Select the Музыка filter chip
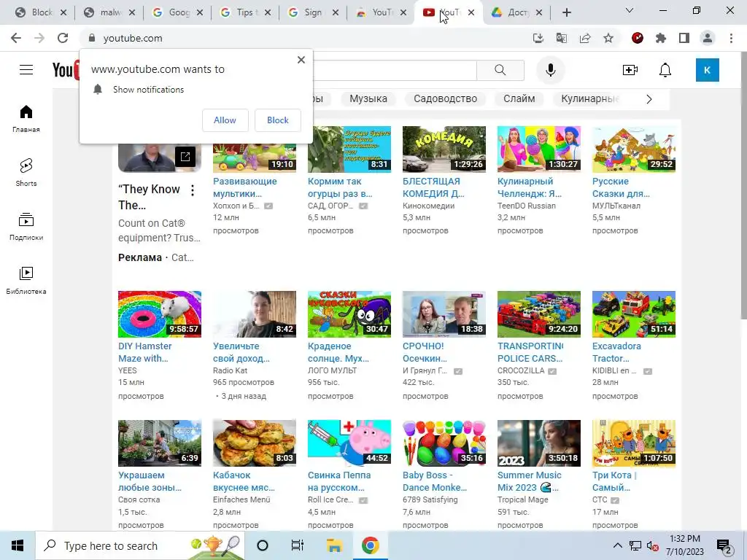Image resolution: width=747 pixels, height=560 pixels. [368, 98]
